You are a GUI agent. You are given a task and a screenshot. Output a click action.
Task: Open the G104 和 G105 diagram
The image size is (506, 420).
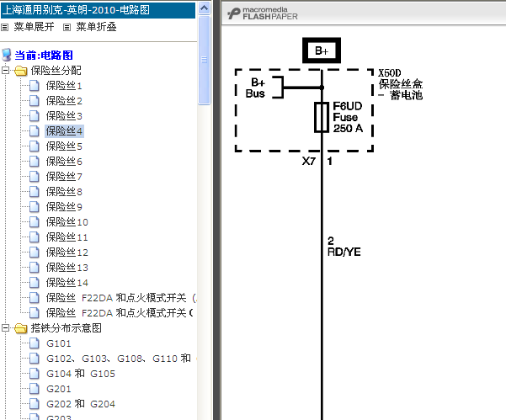click(x=81, y=374)
